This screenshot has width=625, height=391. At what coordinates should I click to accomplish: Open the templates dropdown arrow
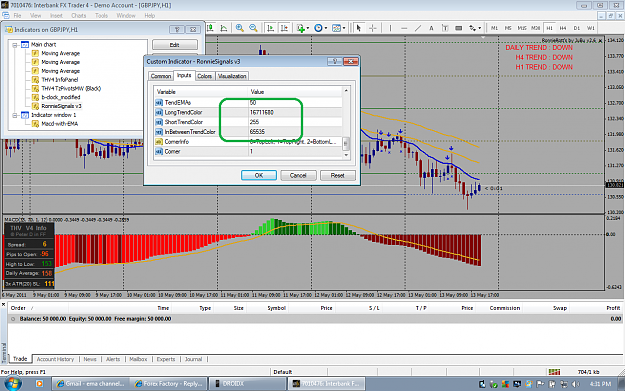[344, 28]
